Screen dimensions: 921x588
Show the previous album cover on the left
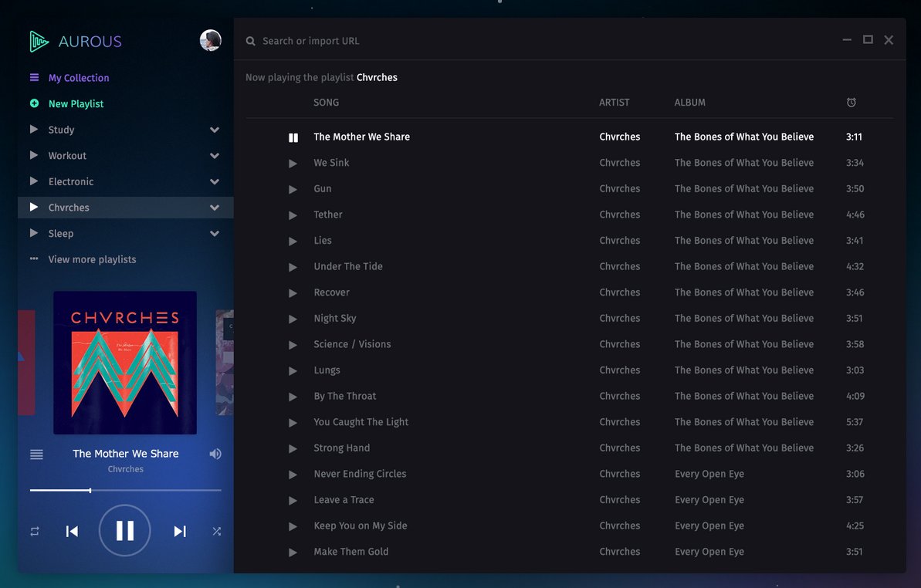point(26,363)
